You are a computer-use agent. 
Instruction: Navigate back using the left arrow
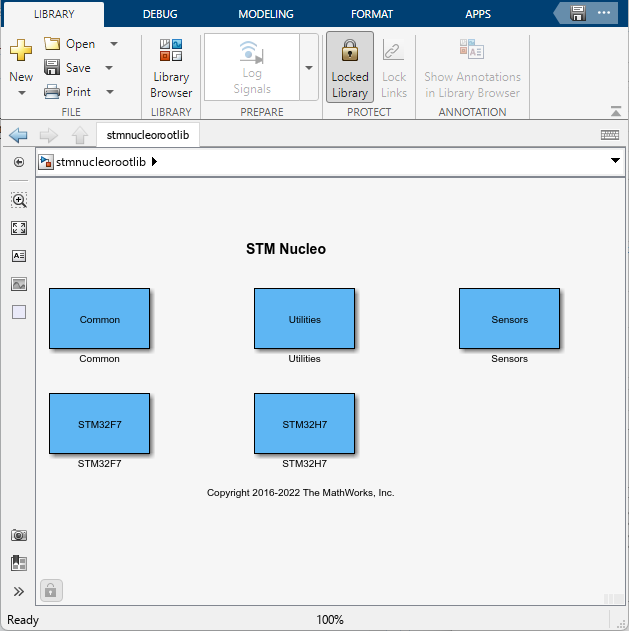point(18,135)
